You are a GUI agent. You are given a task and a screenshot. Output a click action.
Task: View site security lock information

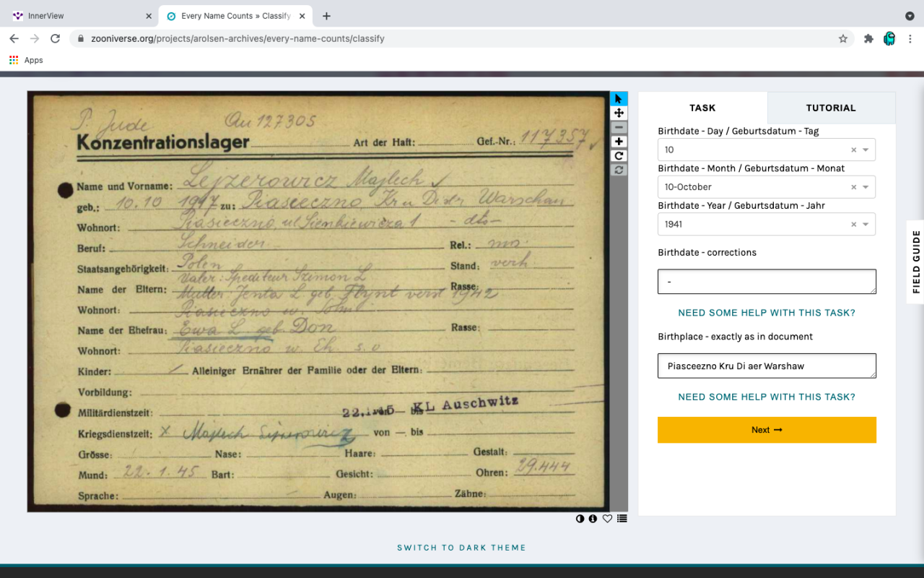[80, 38]
